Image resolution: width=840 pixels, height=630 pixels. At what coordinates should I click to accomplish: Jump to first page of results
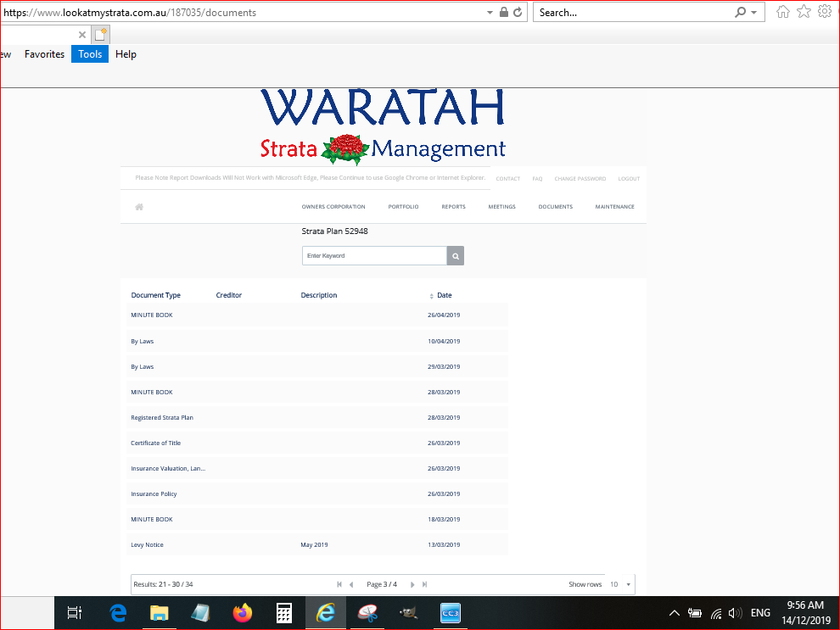339,584
